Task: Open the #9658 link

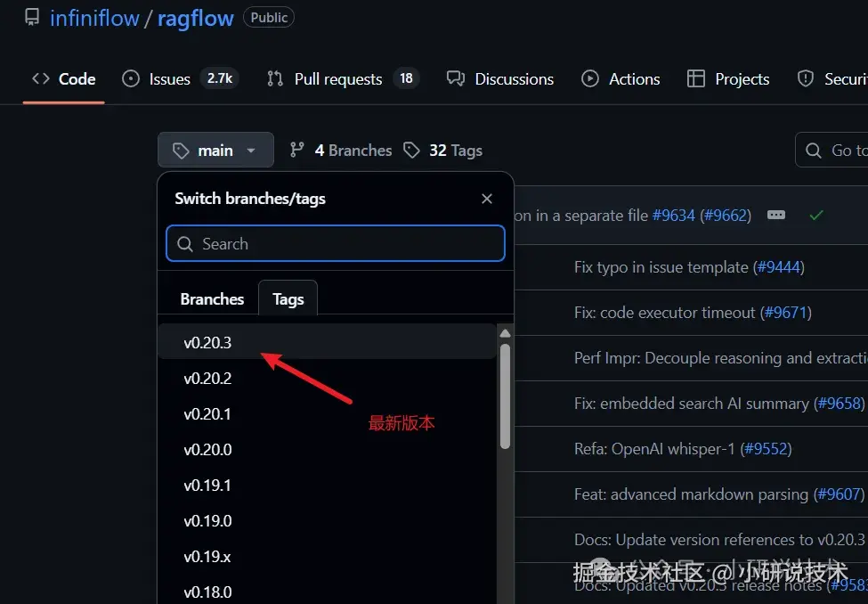Action: (x=839, y=404)
